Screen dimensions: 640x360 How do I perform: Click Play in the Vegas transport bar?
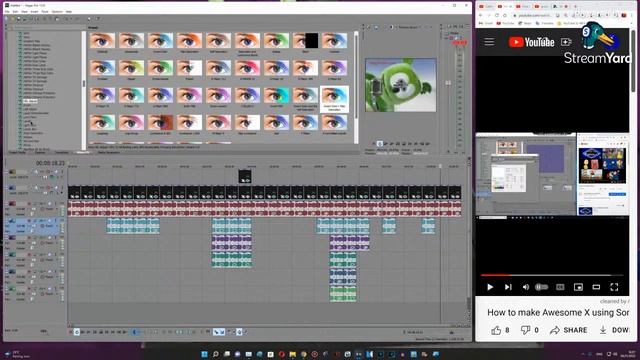click(x=89, y=332)
